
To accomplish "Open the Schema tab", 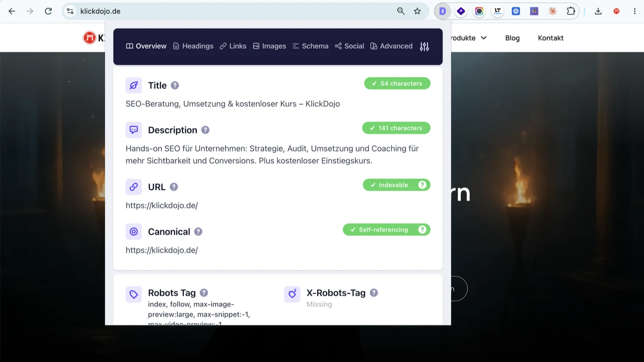I will pyautogui.click(x=310, y=46).
